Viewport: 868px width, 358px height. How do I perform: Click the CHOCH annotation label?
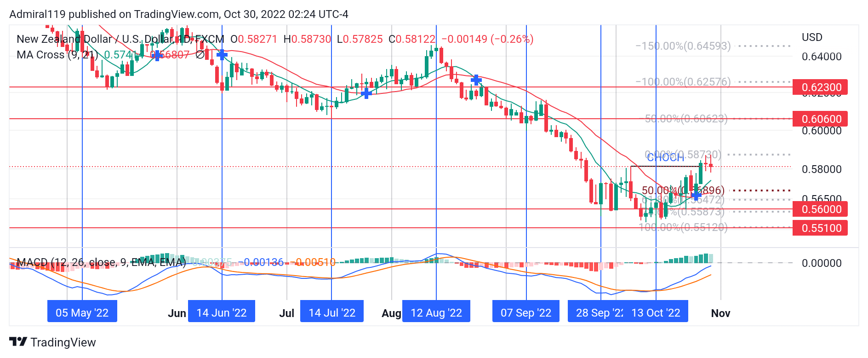[665, 158]
